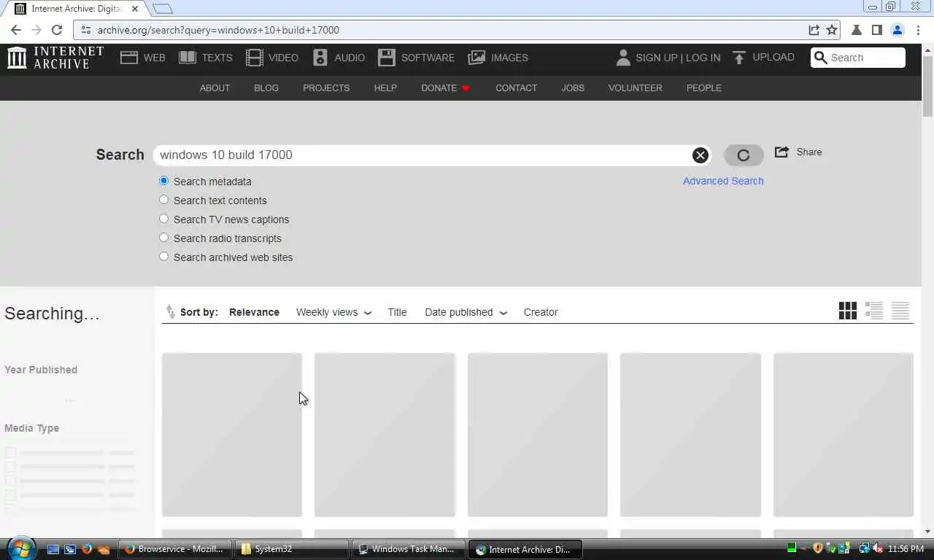This screenshot has width=934, height=560.
Task: Bookmark this page with the star icon
Action: pyautogui.click(x=832, y=30)
